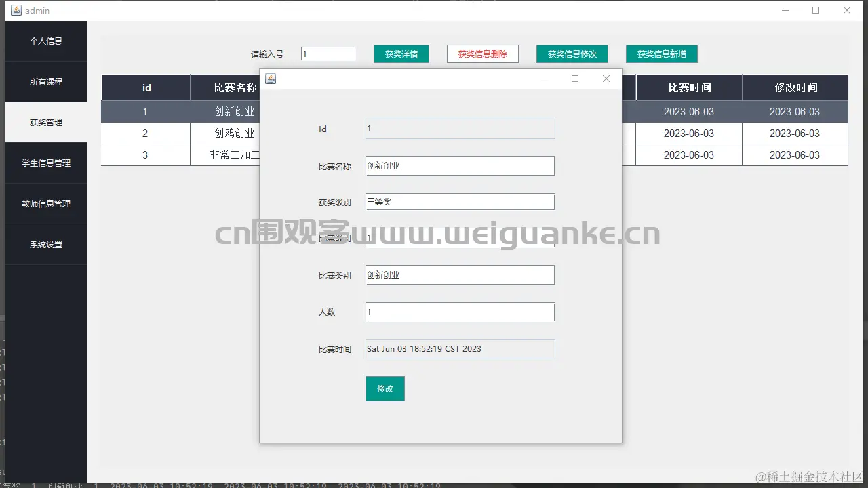Go to 教师信息管理 sidebar item

[46, 204]
